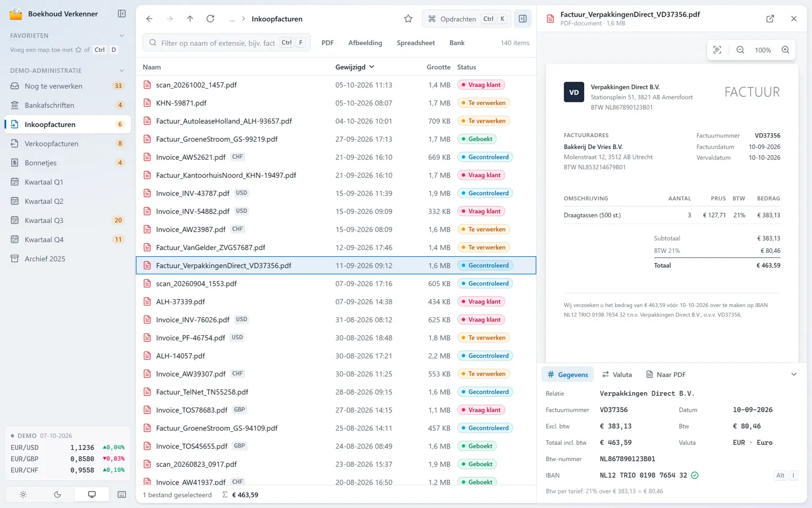Screen dimensions: 812x508
Task: Collapse the invoice details panel
Action: pos(794,374)
